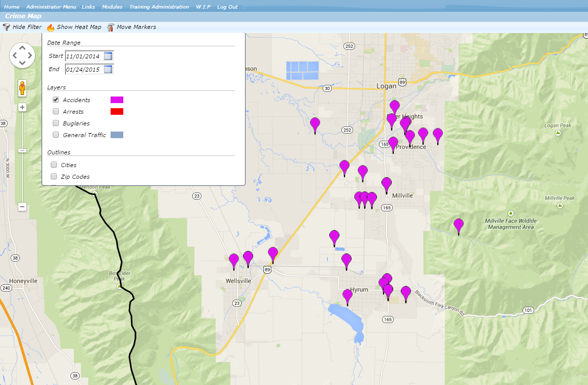Click the Hide Filter funnel icon
This screenshot has width=588, height=385.
[7, 27]
